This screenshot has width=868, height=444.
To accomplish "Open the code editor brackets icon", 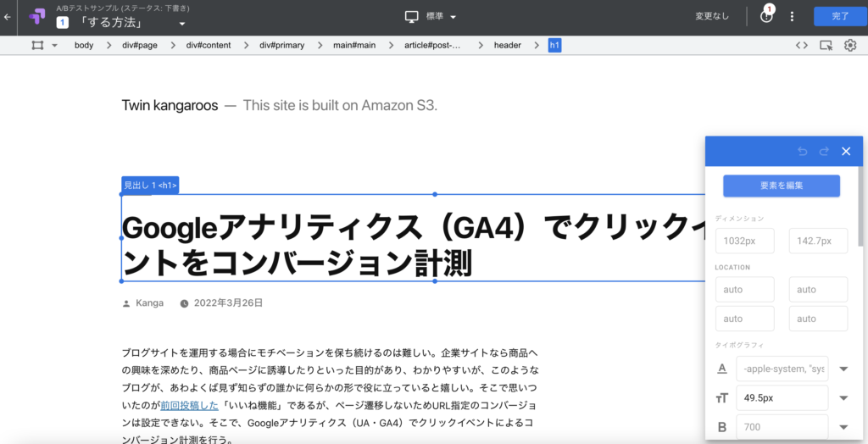I will coord(802,46).
